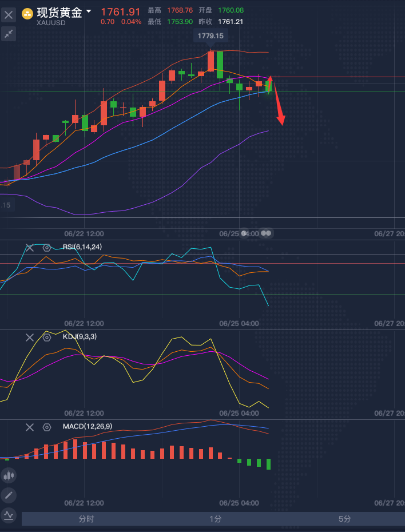Image resolution: width=405 pixels, height=532 pixels.
Task: Select the pencil drawing tool
Action: (9, 495)
